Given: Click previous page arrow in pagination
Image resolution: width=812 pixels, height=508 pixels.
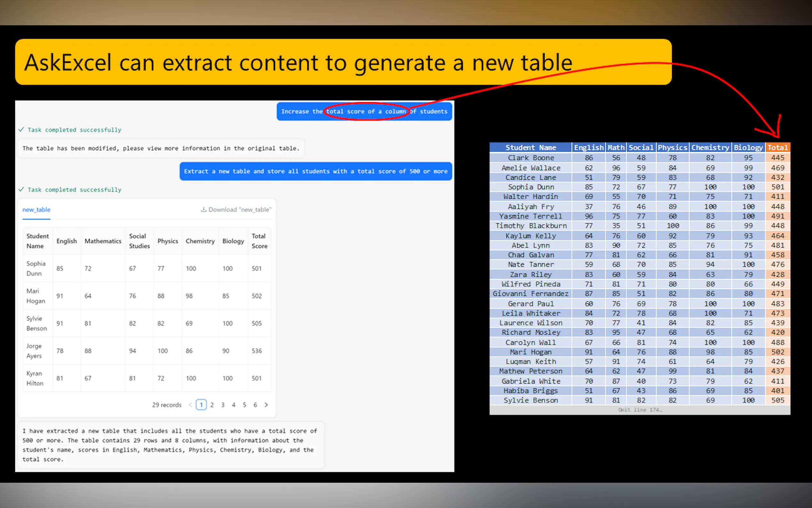Looking at the screenshot, I should [x=190, y=405].
